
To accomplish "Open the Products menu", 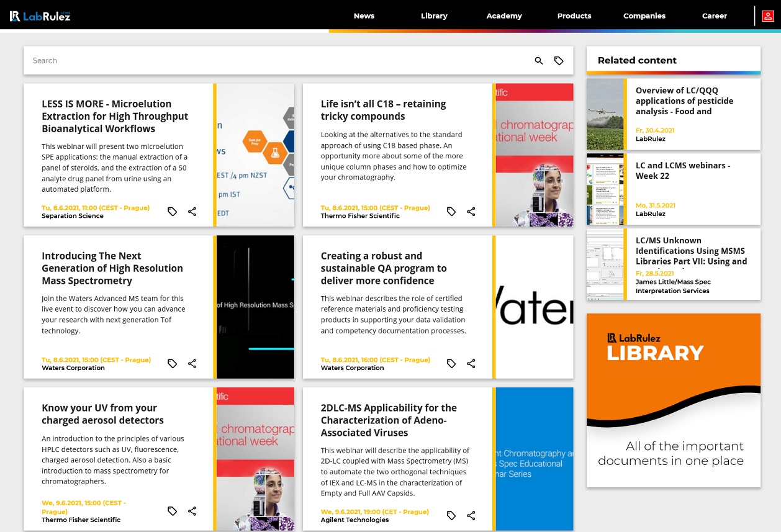I will (574, 16).
